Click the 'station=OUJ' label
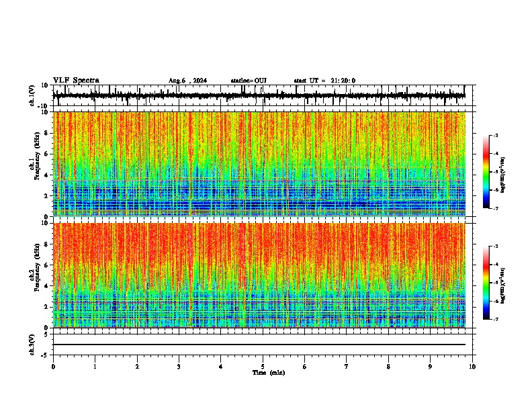Screen dimensions: 532x411 (249, 81)
